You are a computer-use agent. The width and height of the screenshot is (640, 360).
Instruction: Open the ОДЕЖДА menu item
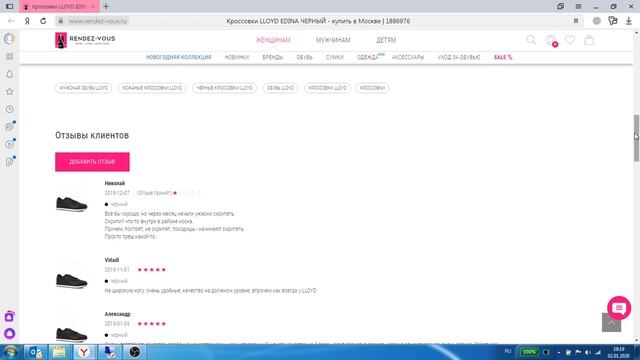point(368,57)
